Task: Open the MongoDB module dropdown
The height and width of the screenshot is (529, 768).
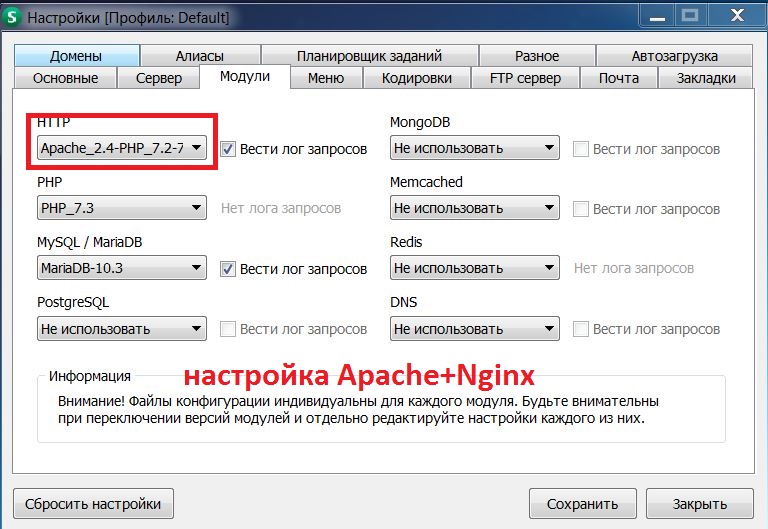Action: [474, 149]
